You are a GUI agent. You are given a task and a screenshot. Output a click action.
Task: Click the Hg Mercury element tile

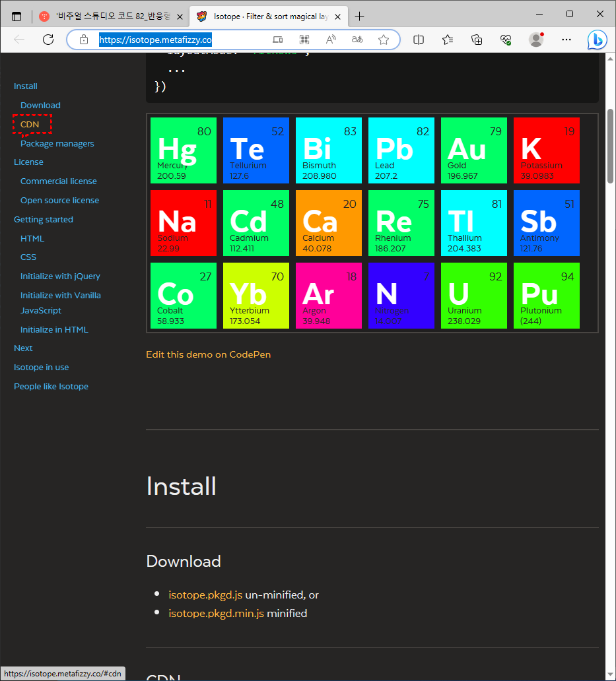click(x=184, y=150)
